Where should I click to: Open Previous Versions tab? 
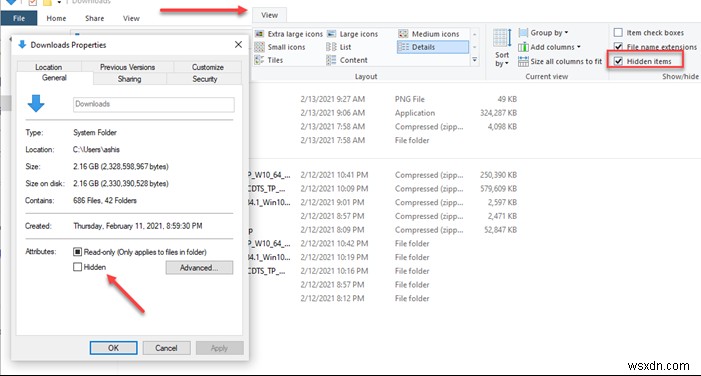pos(127,67)
